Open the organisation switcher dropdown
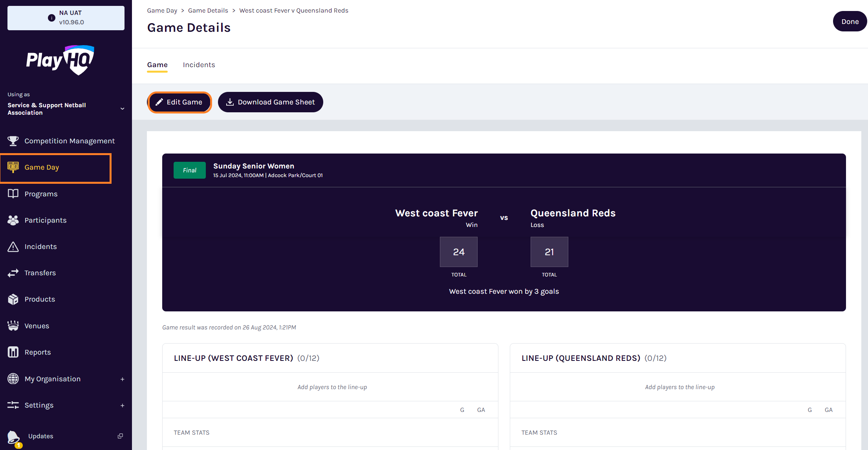 pos(122,109)
